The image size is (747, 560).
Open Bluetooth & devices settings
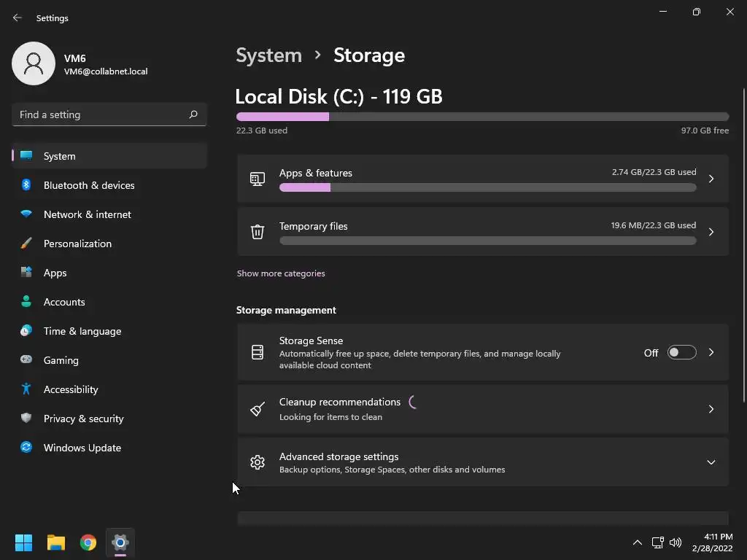pyautogui.click(x=89, y=185)
